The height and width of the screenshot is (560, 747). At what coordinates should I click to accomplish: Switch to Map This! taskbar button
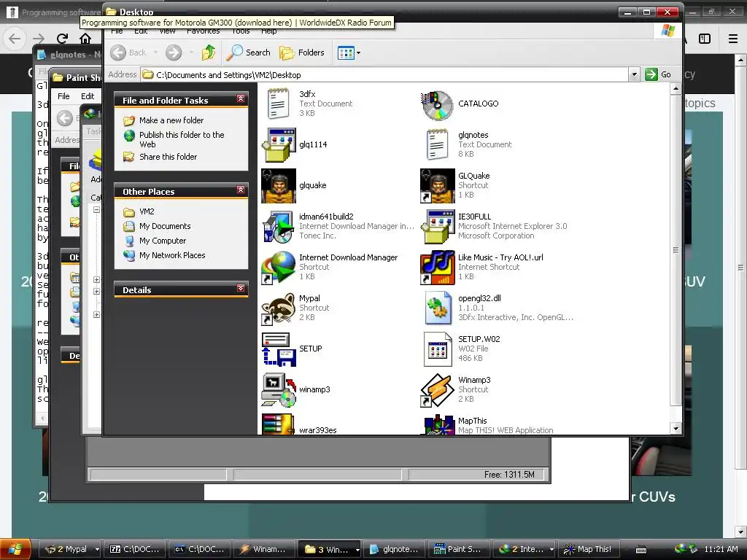coord(589,549)
